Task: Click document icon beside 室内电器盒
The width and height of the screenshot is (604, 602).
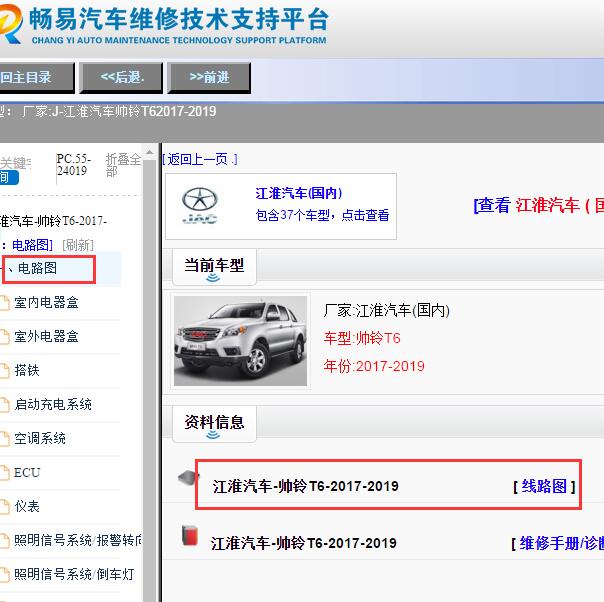Action: [x=5, y=303]
